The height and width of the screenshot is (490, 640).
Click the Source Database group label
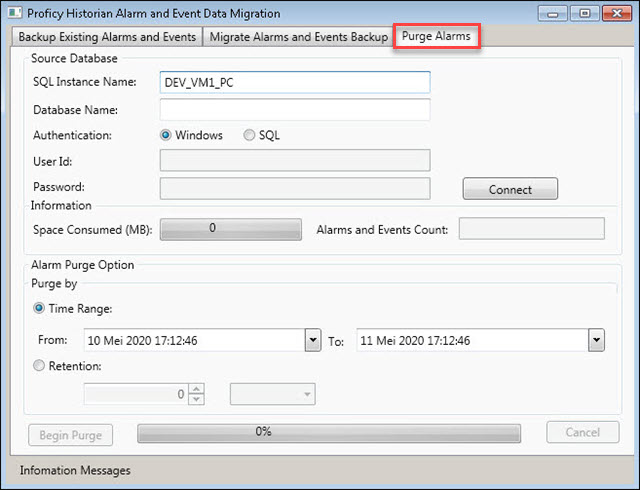tap(74, 58)
